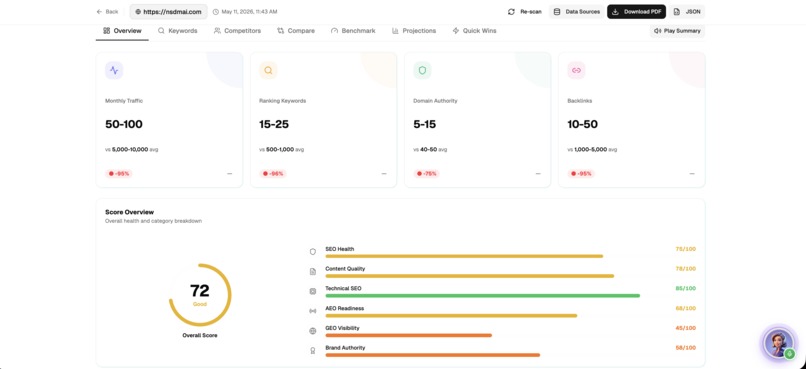806x369 pixels.
Task: Click the Monthly Traffic pulse icon
Action: coord(114,70)
